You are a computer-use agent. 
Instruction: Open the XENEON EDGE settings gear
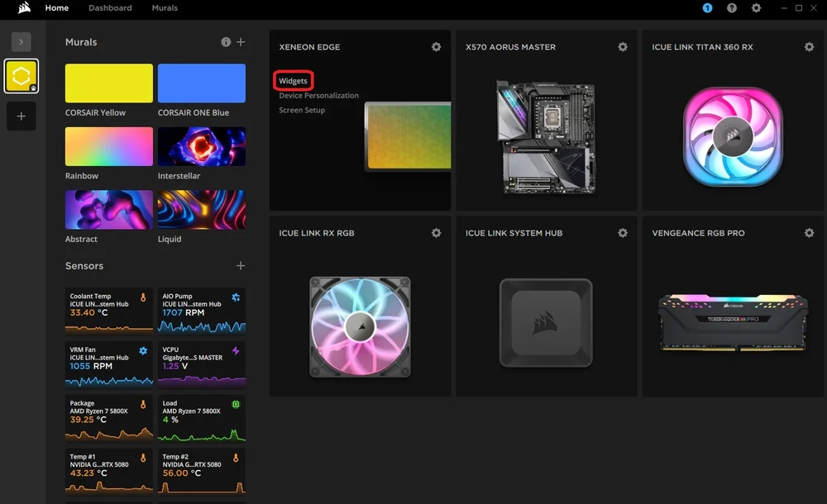pyautogui.click(x=436, y=47)
